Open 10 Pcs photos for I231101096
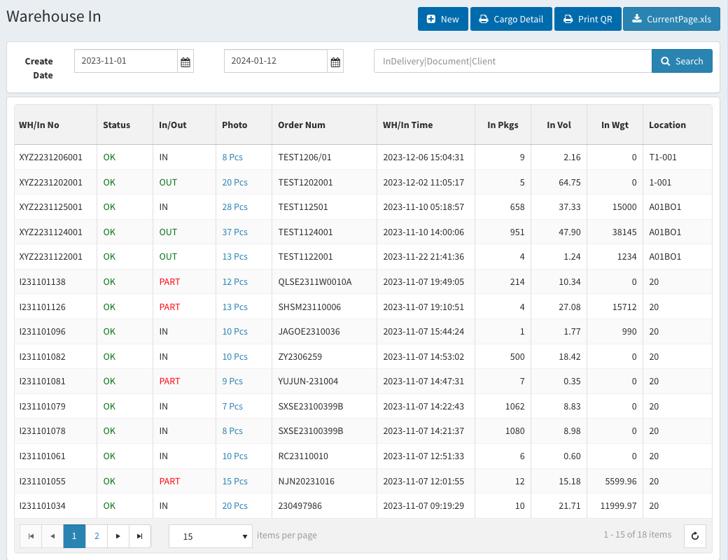This screenshot has height=560, width=728. click(x=234, y=332)
